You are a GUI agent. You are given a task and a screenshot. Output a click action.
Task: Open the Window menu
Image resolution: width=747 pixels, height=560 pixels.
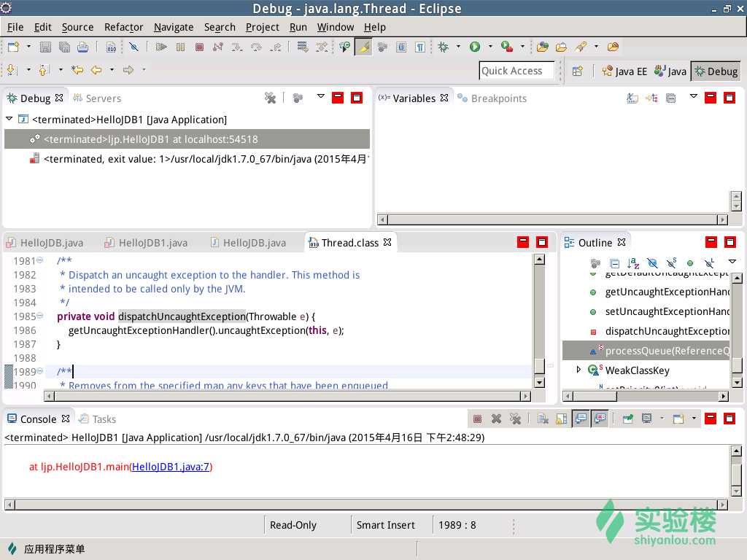(336, 27)
